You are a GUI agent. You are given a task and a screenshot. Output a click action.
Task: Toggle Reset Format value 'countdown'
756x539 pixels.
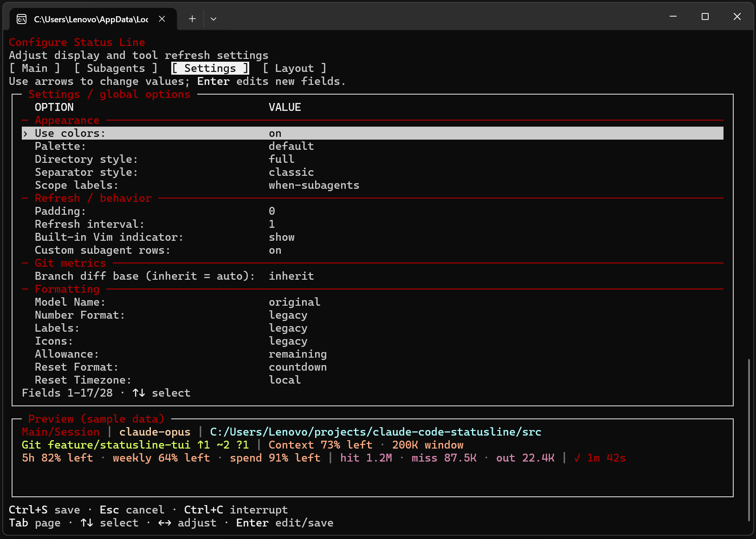[x=298, y=367]
